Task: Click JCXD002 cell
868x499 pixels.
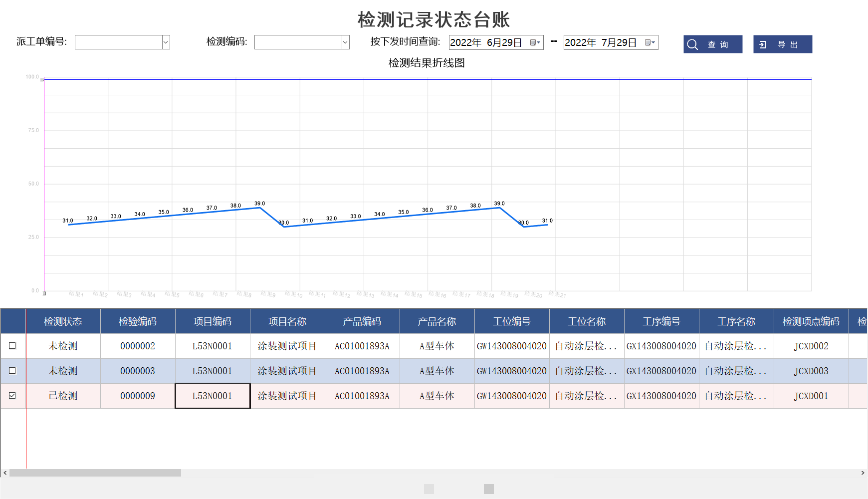Action: coord(811,346)
